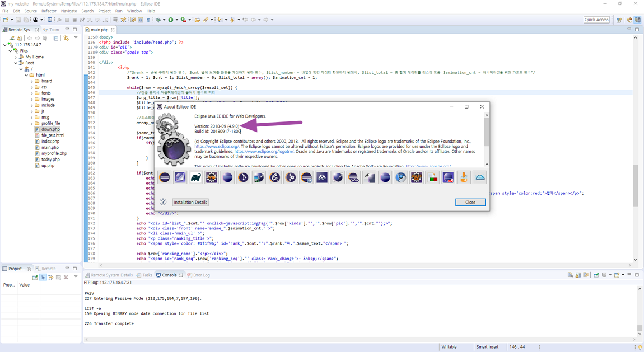Click the Smart Insert status bar entry
Image resolution: width=644 pixels, height=352 pixels.
pyautogui.click(x=488, y=347)
